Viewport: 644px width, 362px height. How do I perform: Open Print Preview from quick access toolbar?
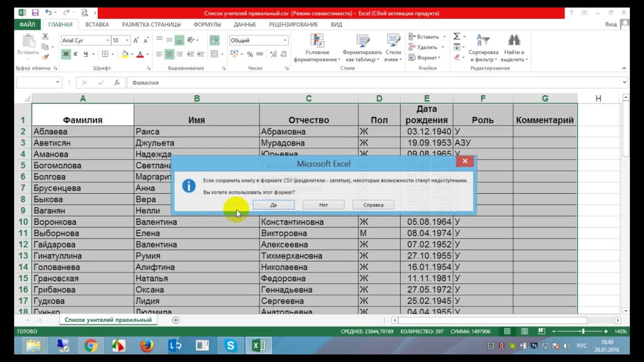tap(84, 13)
